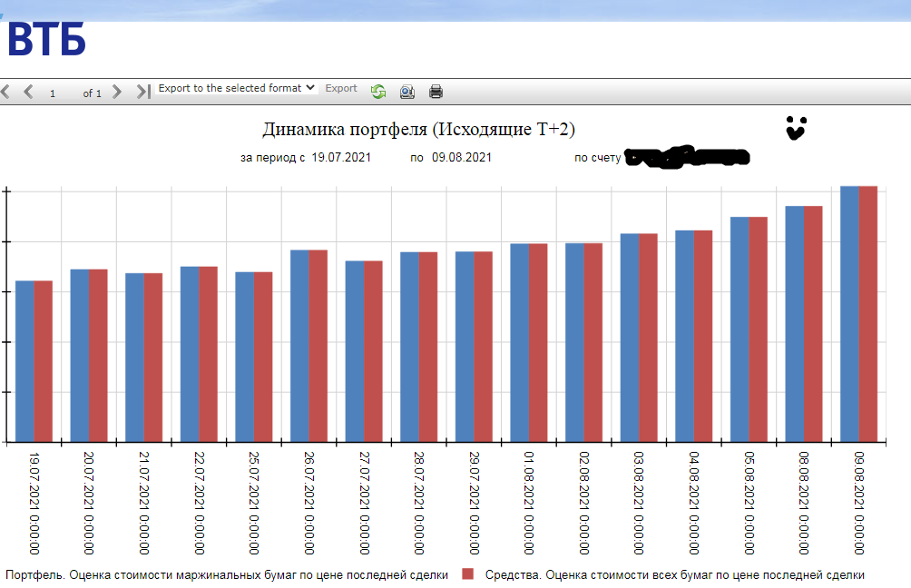Click the smiley face drawing
Viewport: 911px width, 588px height.
[796, 128]
